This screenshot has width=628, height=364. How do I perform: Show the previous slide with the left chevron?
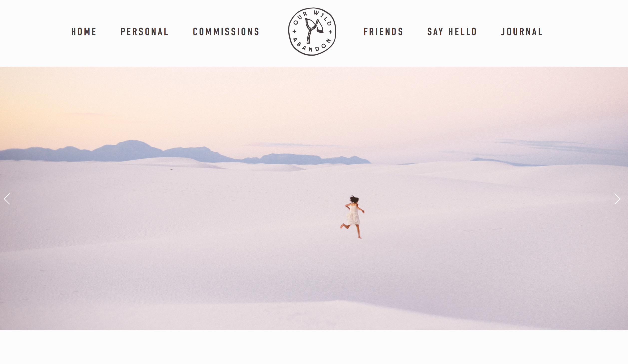click(x=7, y=199)
